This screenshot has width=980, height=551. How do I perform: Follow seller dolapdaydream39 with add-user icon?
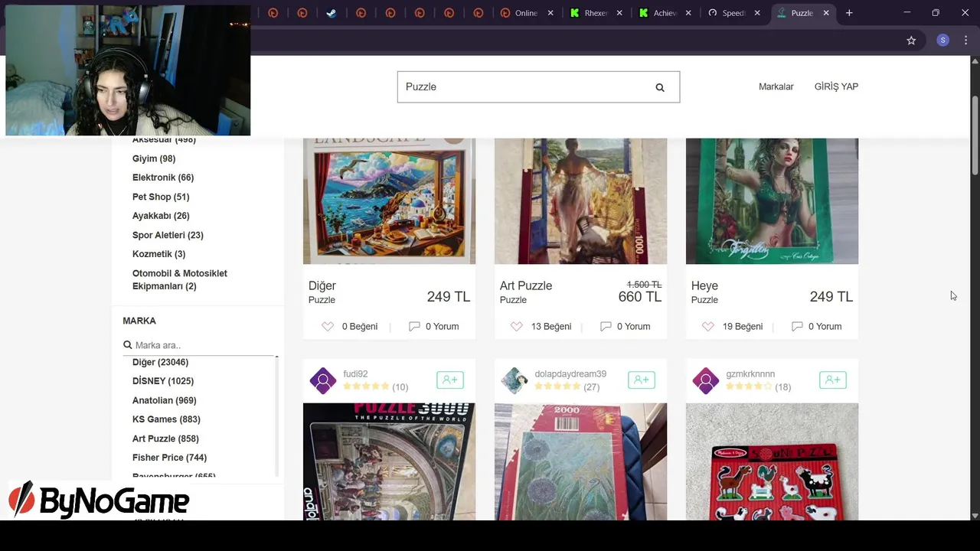(x=642, y=380)
